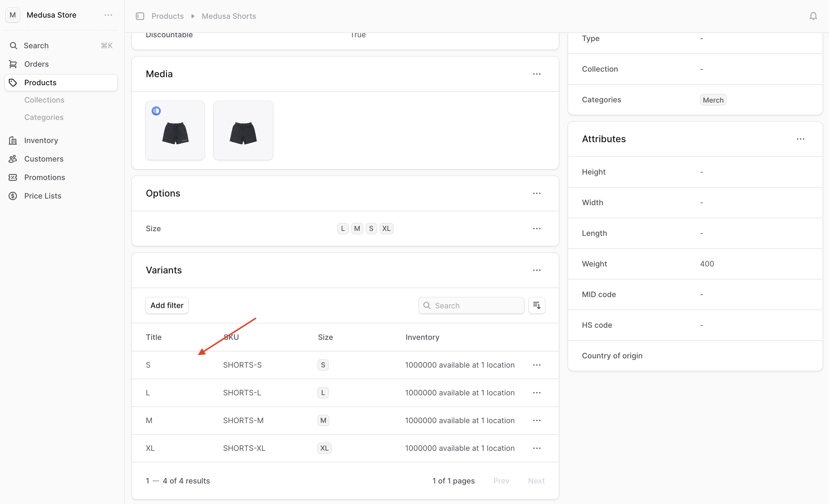This screenshot has height=504, width=829.
Task: Open the notifications bell icon
Action: tap(813, 16)
